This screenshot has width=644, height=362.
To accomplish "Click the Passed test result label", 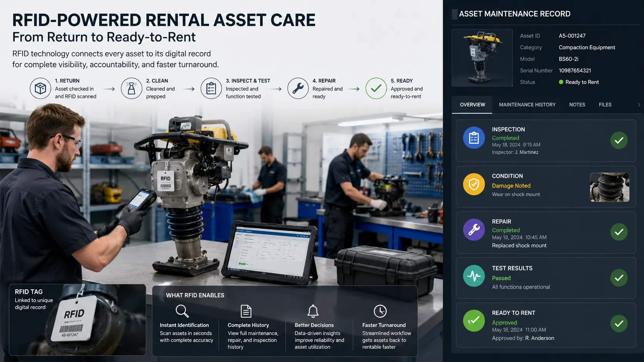I will pyautogui.click(x=501, y=278).
